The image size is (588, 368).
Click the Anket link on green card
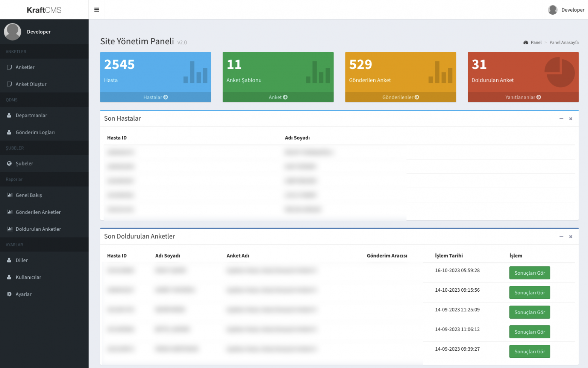(278, 97)
